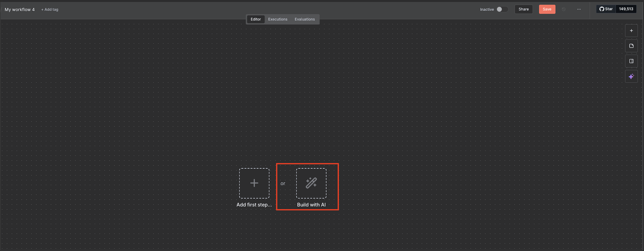This screenshot has height=251, width=644.
Task: Click the dashed plus box to add first step
Action: (x=254, y=183)
